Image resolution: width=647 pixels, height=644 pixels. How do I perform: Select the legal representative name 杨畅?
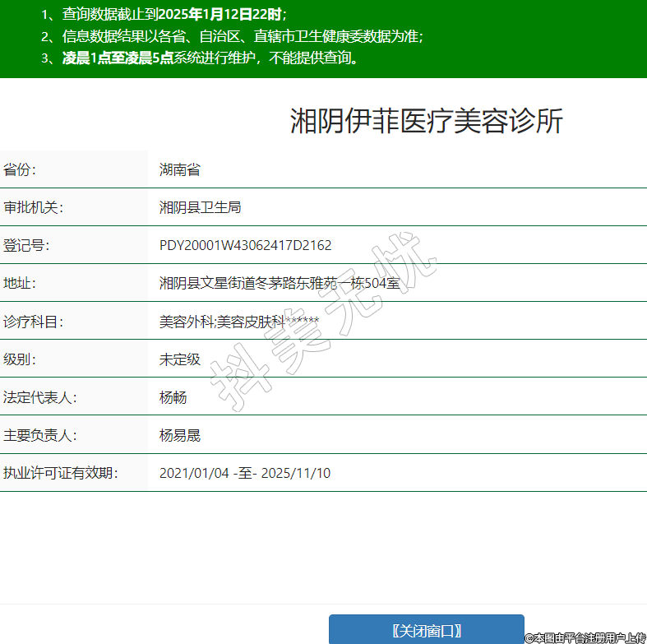point(173,397)
